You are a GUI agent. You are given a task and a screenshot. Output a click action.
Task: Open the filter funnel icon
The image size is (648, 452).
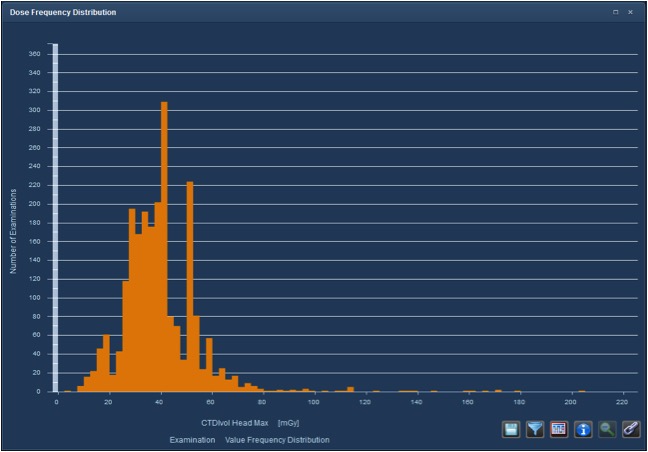tap(535, 429)
